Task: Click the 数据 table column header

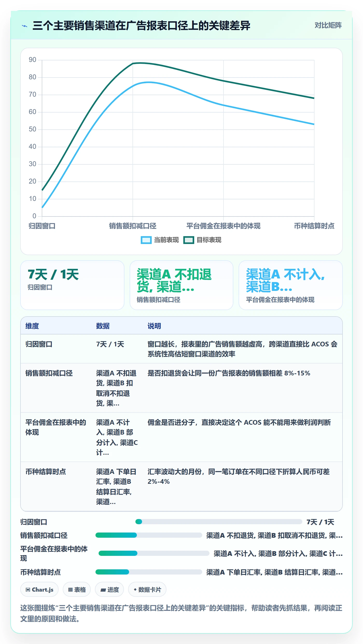Action: pos(103,326)
